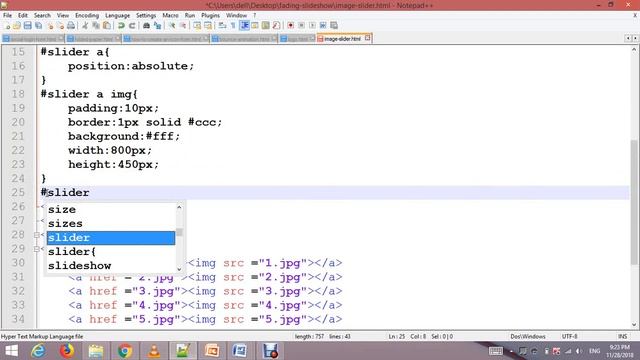The height and width of the screenshot is (360, 640).
Task: Click the editor scroll-up arrow
Action: (x=634, y=50)
